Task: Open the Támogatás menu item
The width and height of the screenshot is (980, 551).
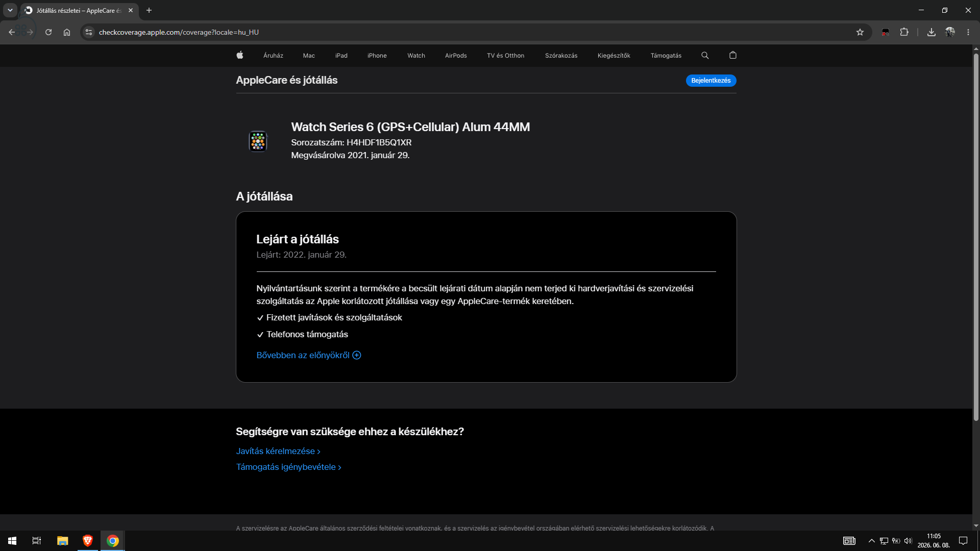Action: click(666, 56)
